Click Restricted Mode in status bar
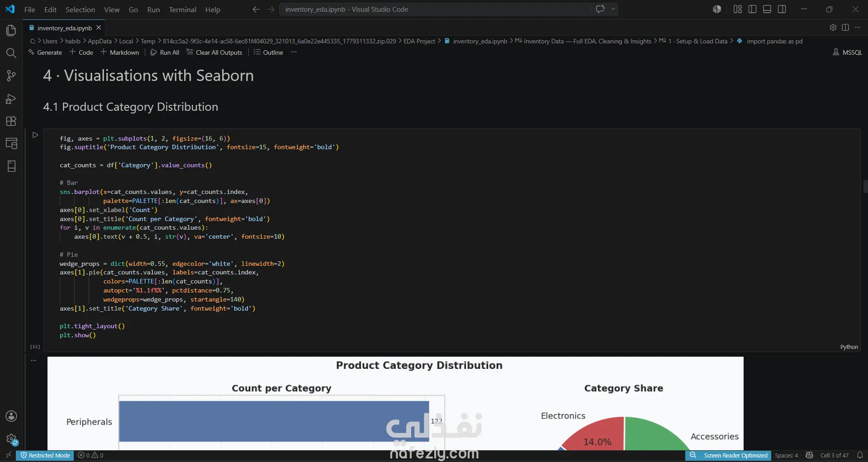 pos(45,455)
